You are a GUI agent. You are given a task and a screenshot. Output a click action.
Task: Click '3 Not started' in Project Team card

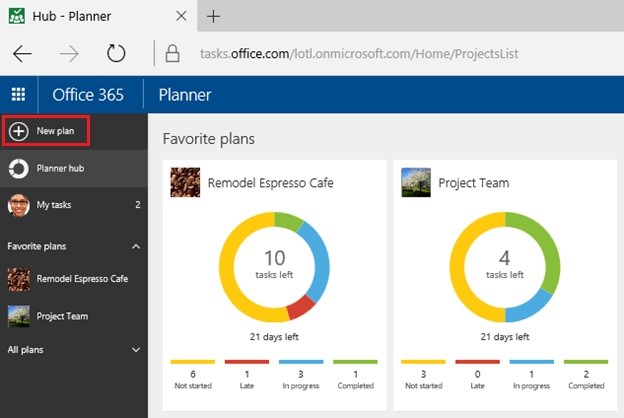point(423,380)
